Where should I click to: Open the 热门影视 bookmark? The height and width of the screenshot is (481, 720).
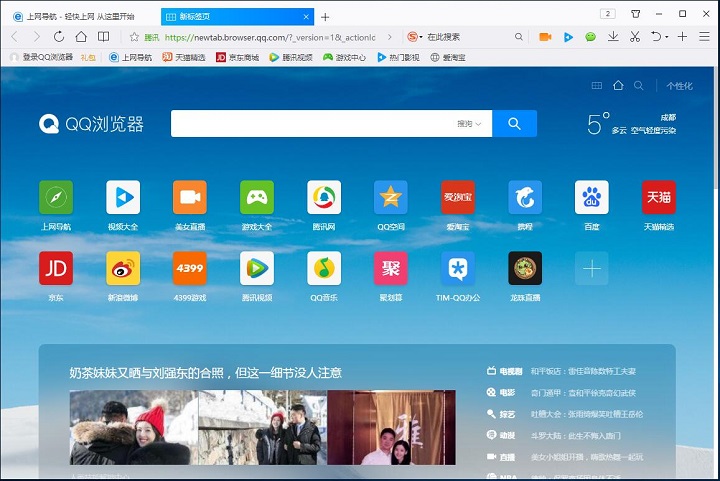click(398, 57)
